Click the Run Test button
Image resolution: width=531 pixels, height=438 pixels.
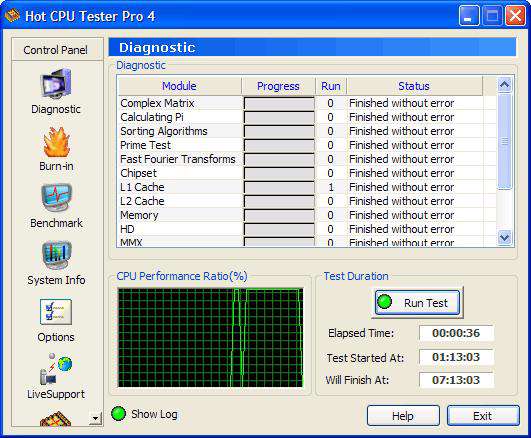tap(417, 302)
